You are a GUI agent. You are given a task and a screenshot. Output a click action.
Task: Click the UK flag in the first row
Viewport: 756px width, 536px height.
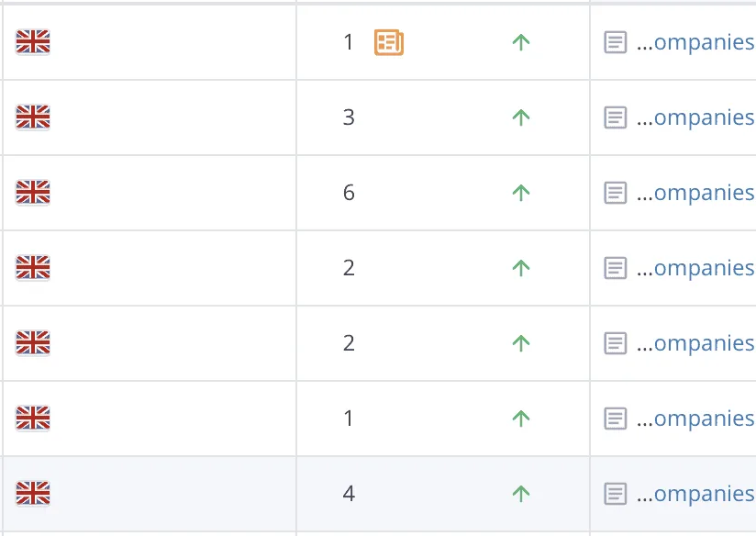tap(33, 41)
